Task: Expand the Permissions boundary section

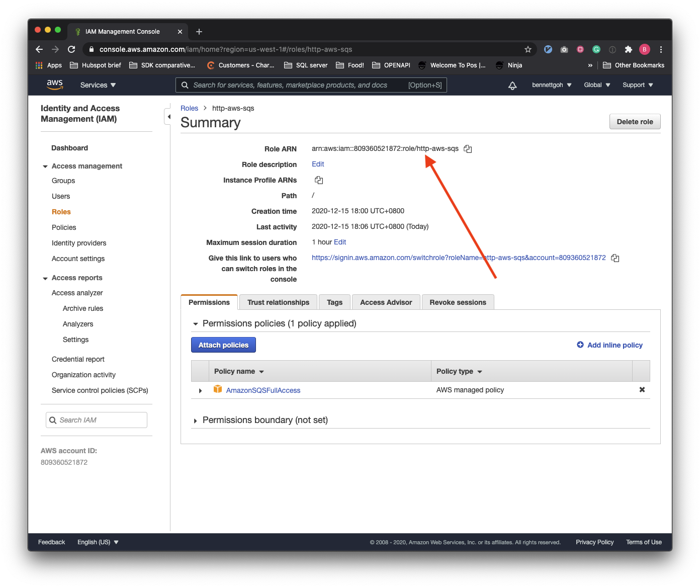Action: pos(195,420)
